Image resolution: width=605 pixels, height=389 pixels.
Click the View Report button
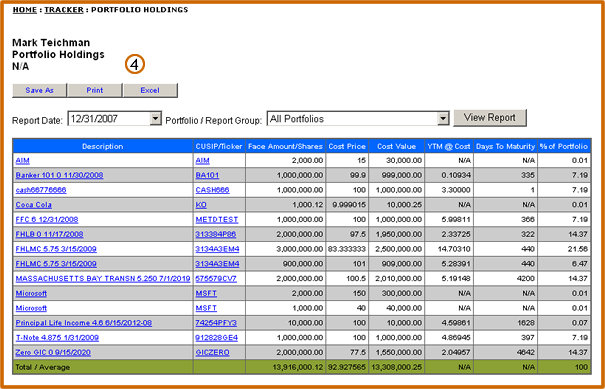click(x=490, y=118)
